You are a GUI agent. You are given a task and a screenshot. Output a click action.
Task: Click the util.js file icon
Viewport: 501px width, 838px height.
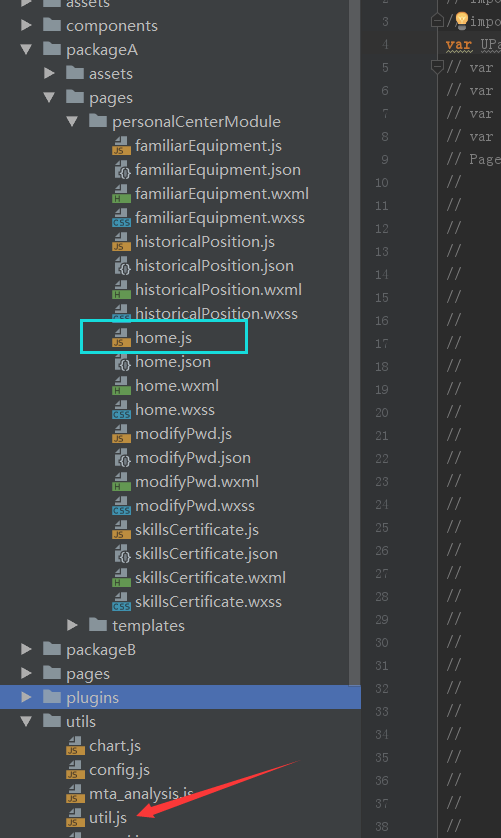(75, 818)
